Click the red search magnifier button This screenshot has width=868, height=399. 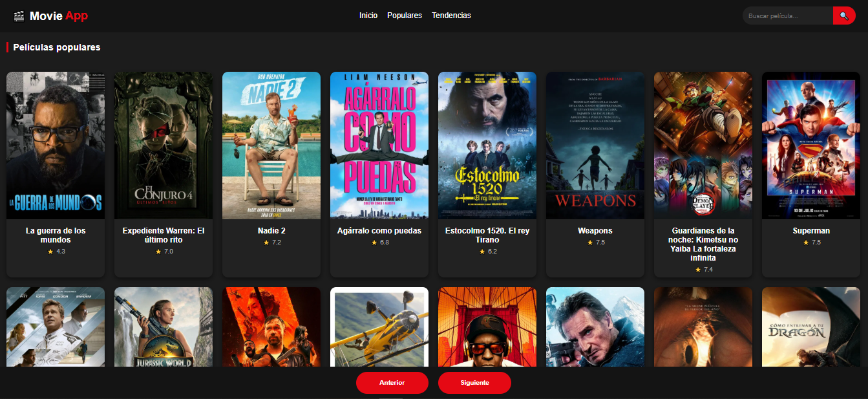[x=844, y=16]
